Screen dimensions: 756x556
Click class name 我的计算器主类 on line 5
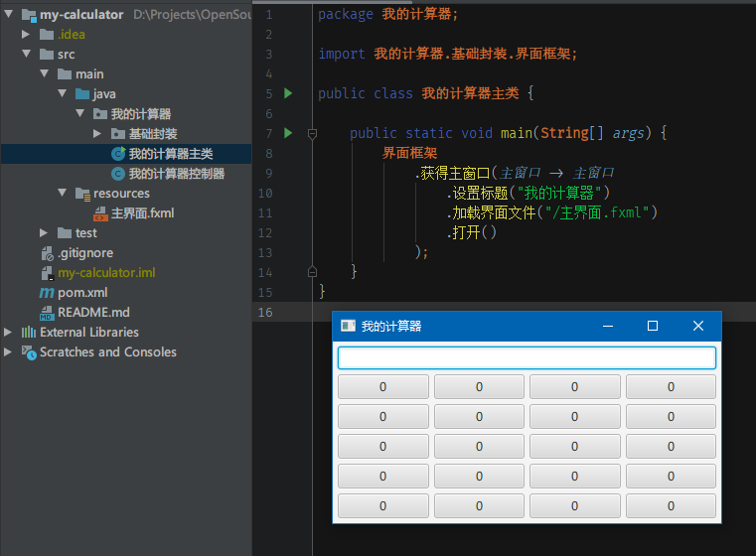pyautogui.click(x=470, y=93)
